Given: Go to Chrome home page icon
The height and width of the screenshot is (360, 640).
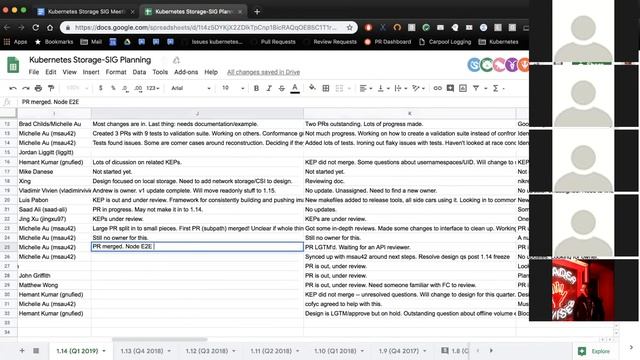Looking at the screenshot, I should [50, 27].
